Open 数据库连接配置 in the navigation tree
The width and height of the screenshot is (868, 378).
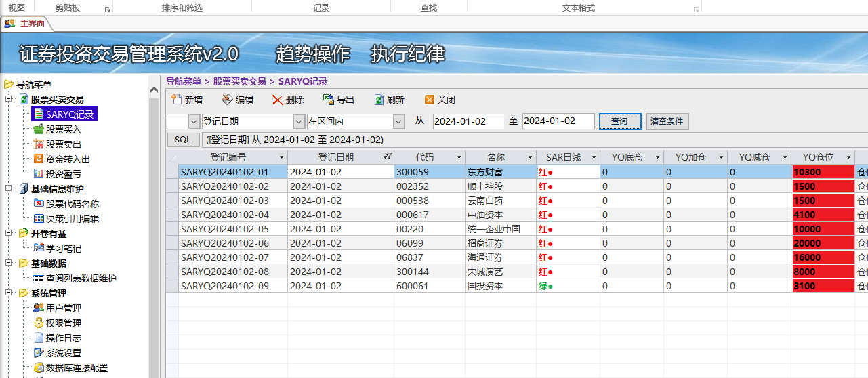point(70,368)
